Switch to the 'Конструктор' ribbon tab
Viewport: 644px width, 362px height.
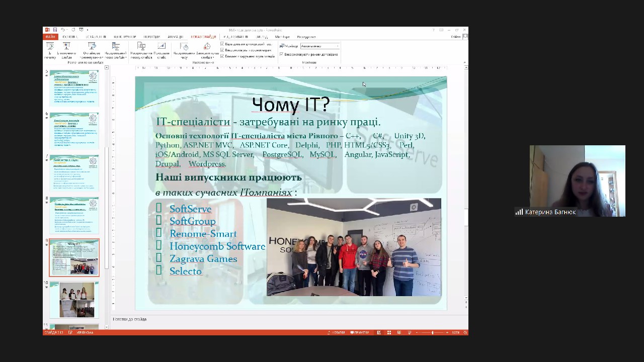(x=124, y=37)
